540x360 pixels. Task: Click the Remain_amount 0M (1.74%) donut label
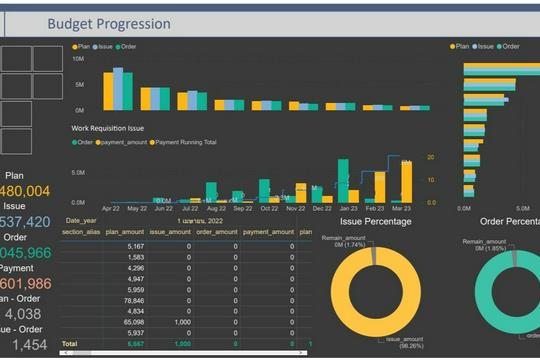(344, 241)
